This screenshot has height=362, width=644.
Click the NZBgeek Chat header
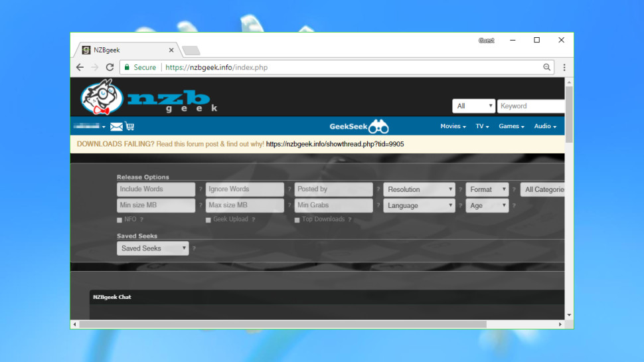click(x=327, y=297)
